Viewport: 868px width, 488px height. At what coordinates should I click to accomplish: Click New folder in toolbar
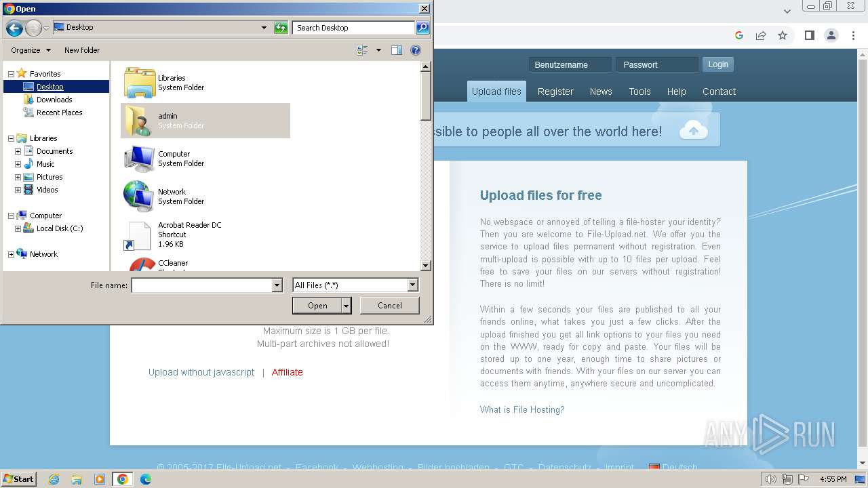pos(82,50)
